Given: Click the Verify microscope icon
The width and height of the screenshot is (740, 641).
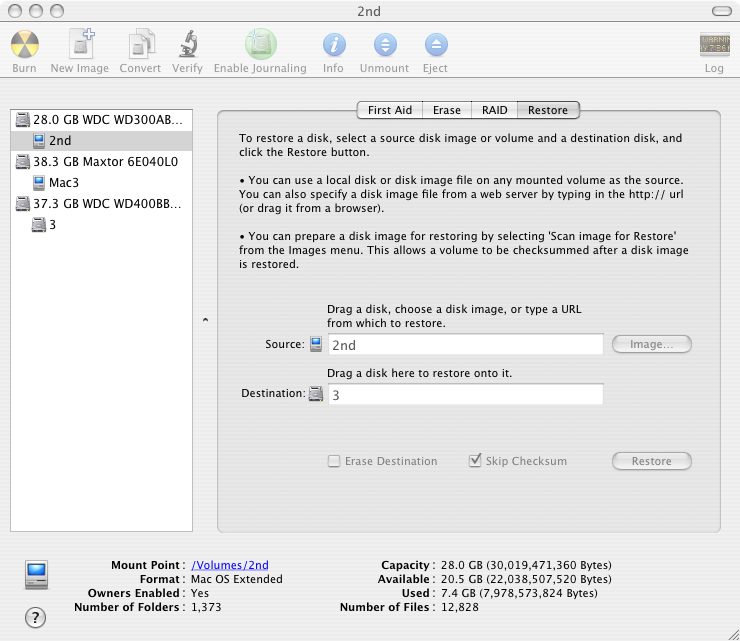Looking at the screenshot, I should [x=188, y=44].
